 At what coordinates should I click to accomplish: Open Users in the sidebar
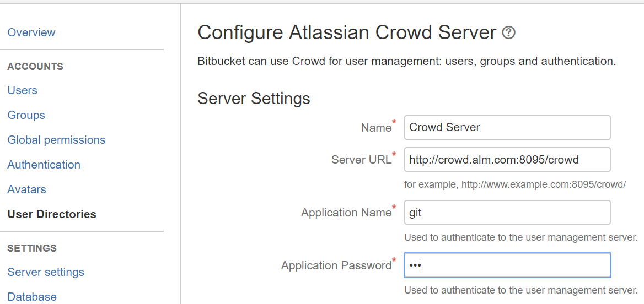23,90
